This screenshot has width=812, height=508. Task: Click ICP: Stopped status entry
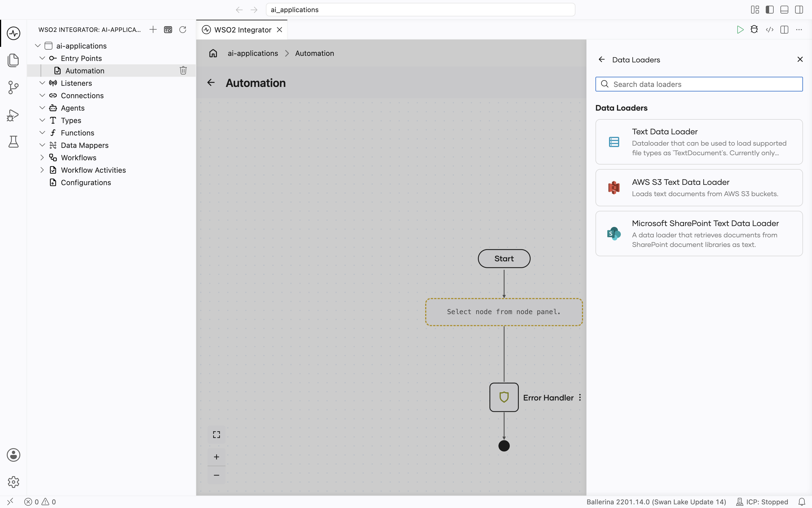(x=762, y=502)
